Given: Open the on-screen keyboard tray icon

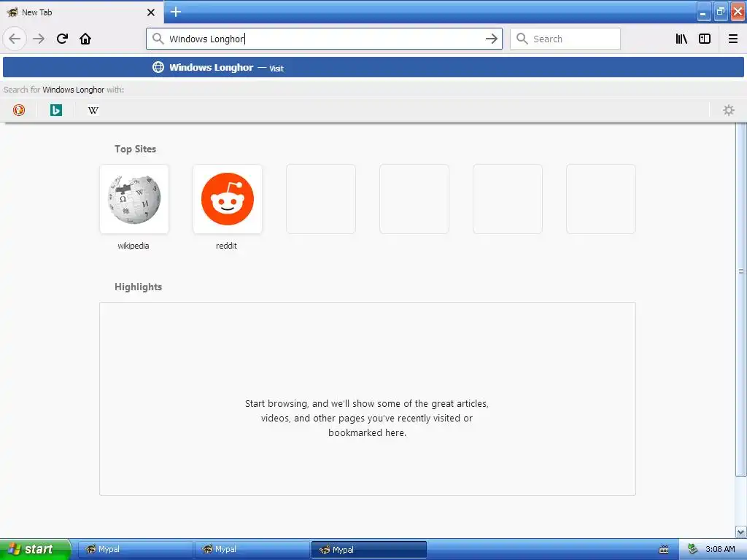Looking at the screenshot, I should coord(664,550).
